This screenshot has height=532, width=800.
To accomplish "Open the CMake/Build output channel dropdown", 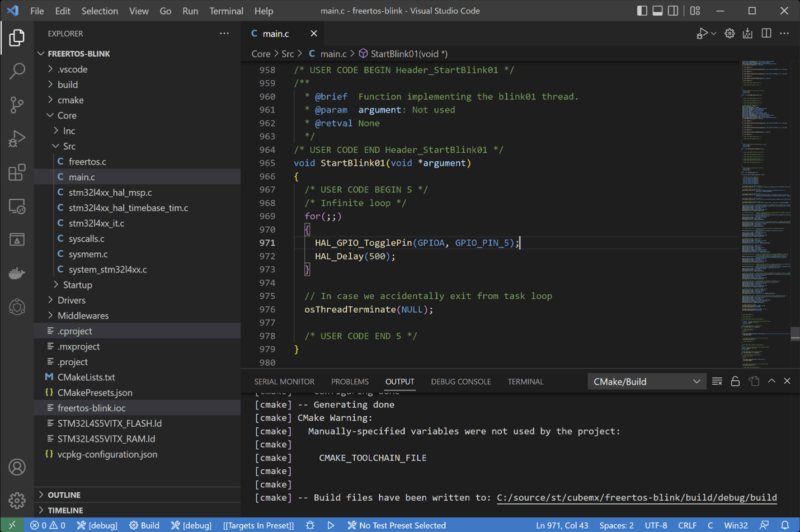I will point(646,381).
